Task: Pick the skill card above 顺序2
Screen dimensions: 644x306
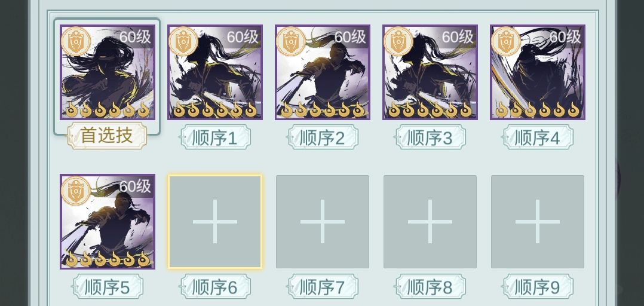Action: tap(323, 72)
